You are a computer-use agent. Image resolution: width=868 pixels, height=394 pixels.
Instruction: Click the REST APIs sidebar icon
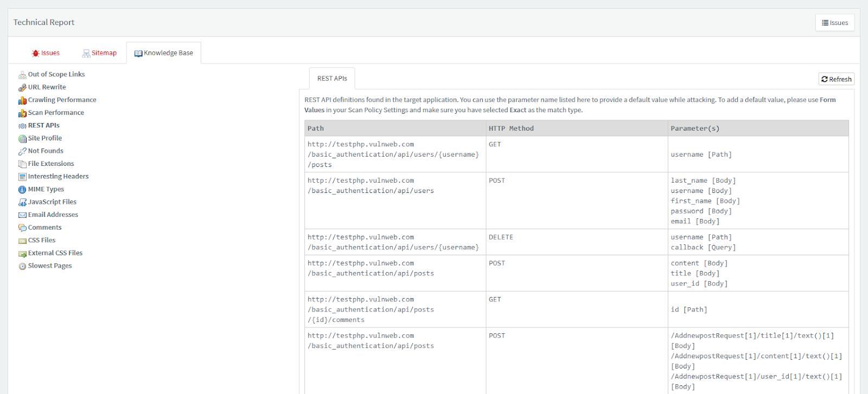(22, 126)
